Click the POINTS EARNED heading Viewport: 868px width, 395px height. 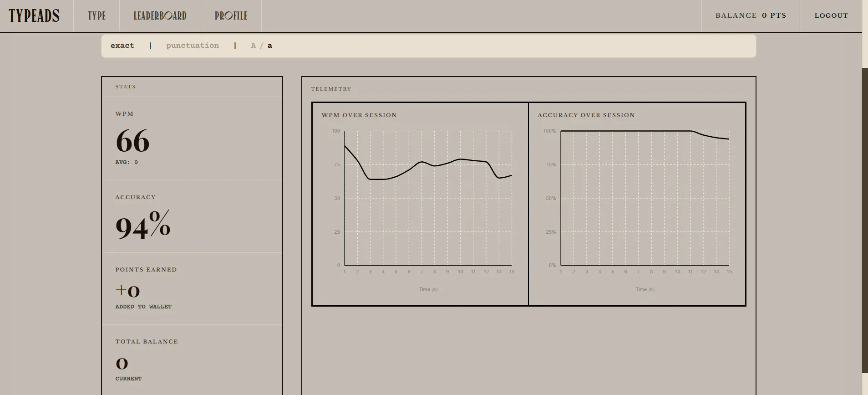146,270
